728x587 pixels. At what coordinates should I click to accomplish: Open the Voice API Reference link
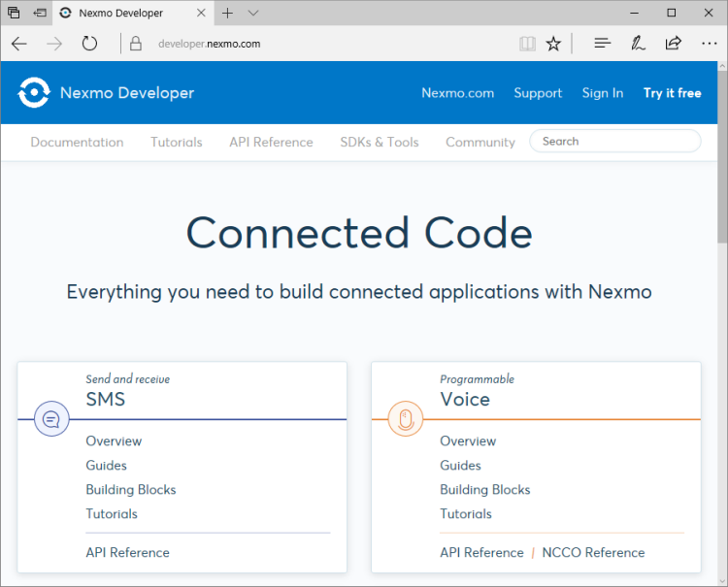[x=481, y=552]
